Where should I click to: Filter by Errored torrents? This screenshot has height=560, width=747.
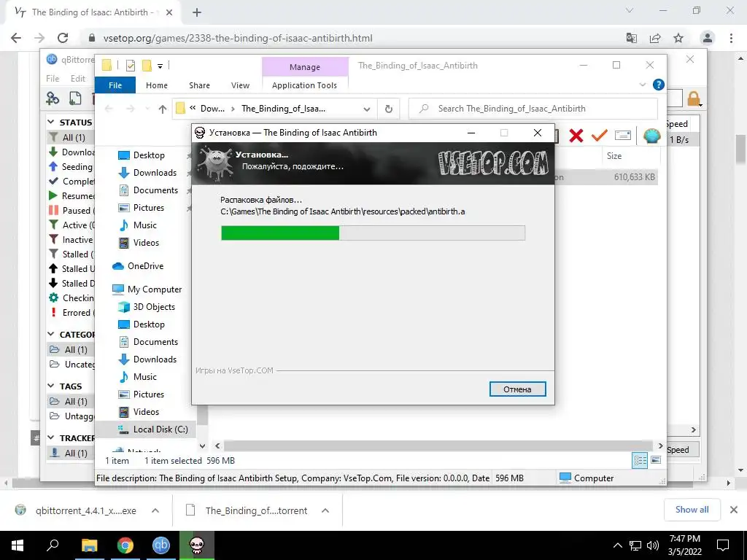click(71, 313)
